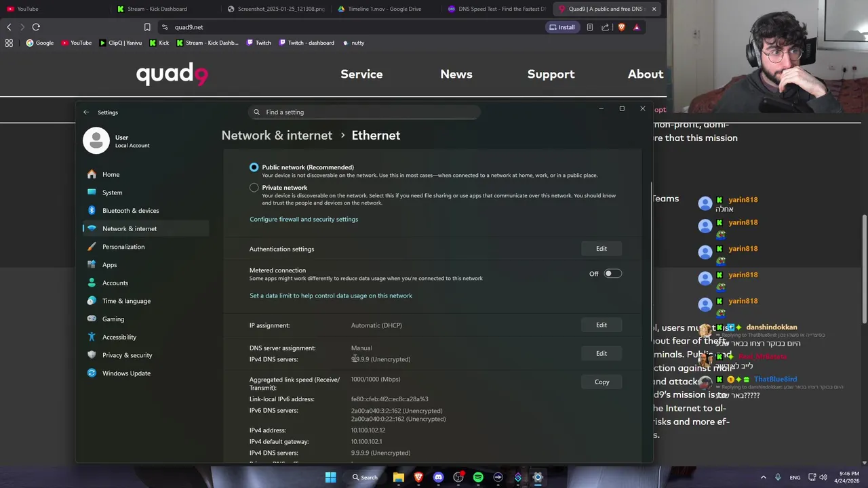Open Personalization settings
Screen dimensions: 868x488
click(146, 247)
